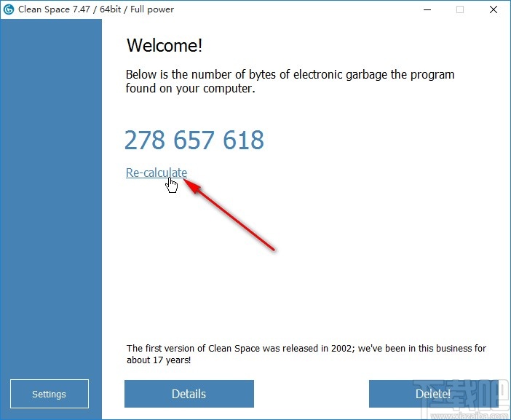511x420 pixels.
Task: Select the 278 657 618 bytes value
Action: click(x=194, y=140)
